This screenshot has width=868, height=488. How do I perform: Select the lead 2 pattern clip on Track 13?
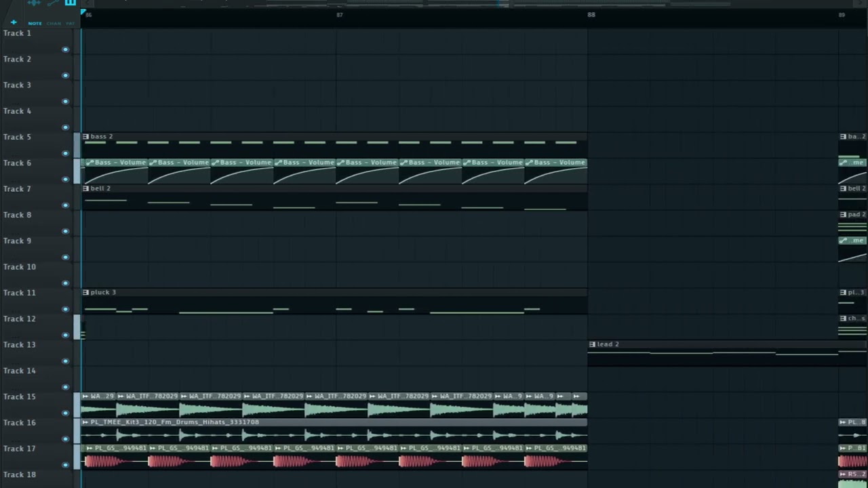(727, 353)
